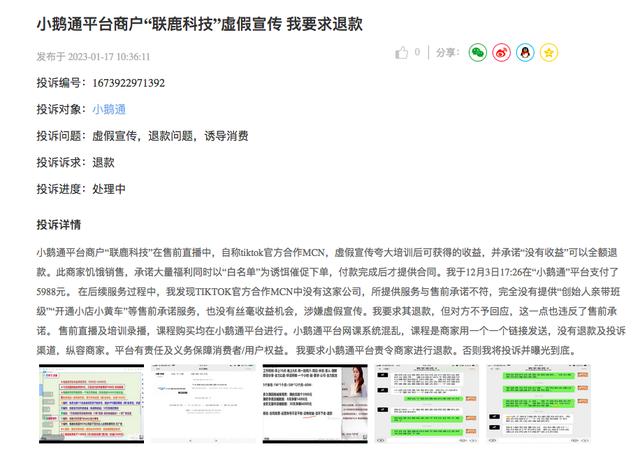640x456 pixels.
Task: Click the 投诉详情 section heading
Action: (x=59, y=225)
